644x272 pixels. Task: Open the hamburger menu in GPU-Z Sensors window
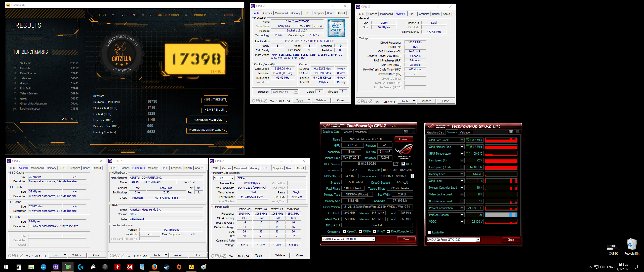[518, 132]
